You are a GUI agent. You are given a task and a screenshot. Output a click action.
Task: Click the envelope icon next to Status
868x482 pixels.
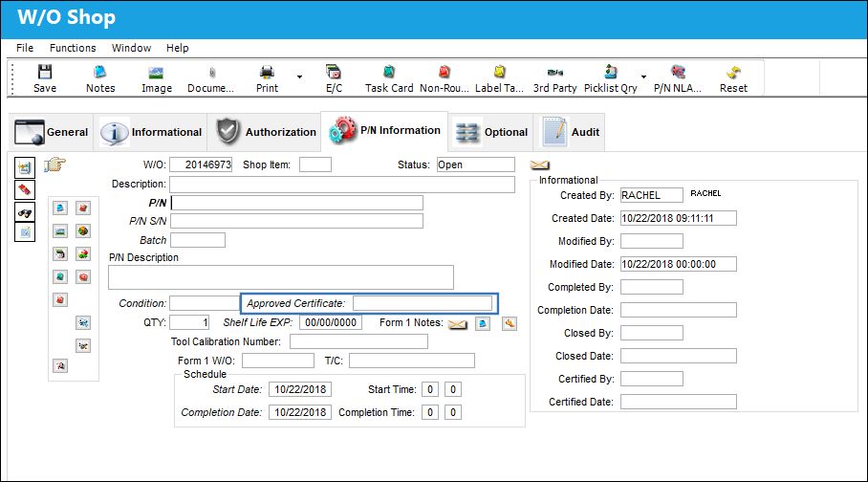(539, 165)
